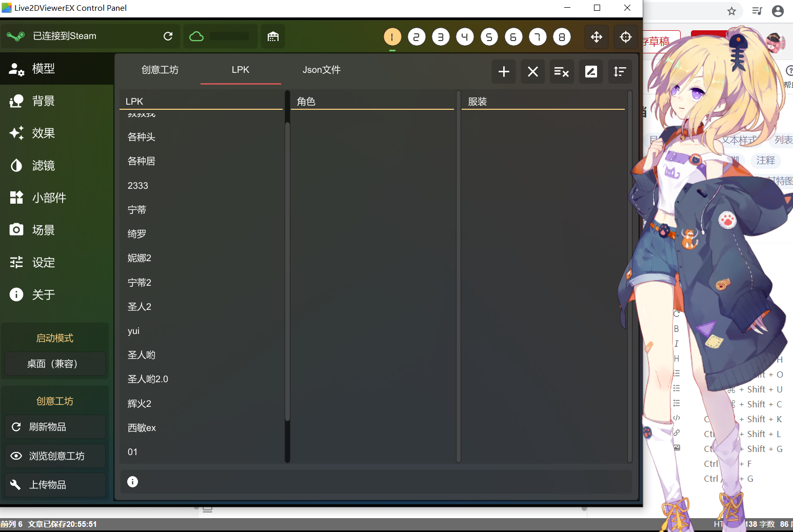Image resolution: width=793 pixels, height=532 pixels.
Task: Select 2333 in LPK list
Action: (201, 186)
